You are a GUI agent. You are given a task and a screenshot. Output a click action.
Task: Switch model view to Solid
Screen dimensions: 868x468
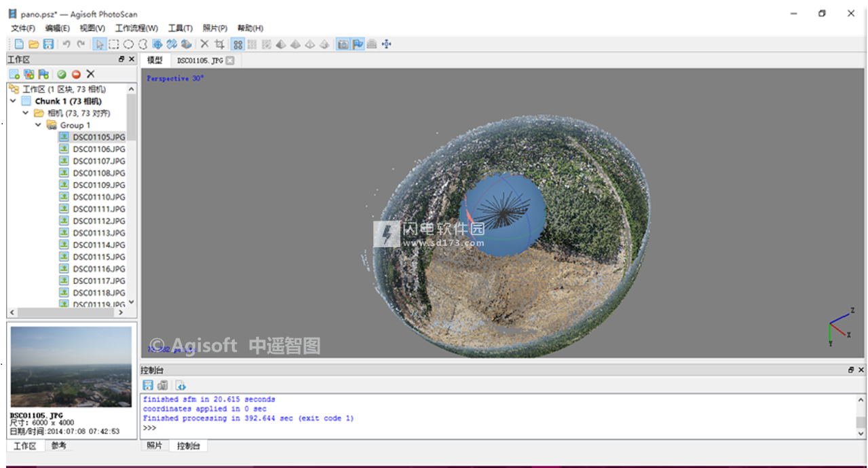pos(295,44)
